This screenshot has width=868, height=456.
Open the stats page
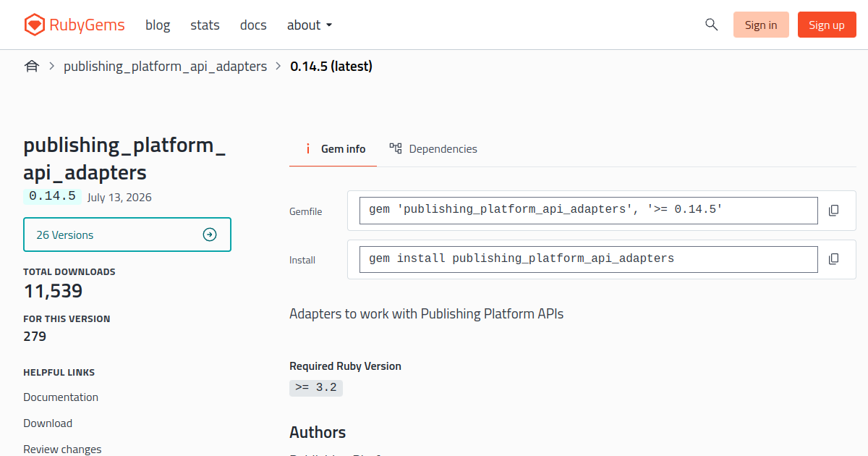click(205, 25)
